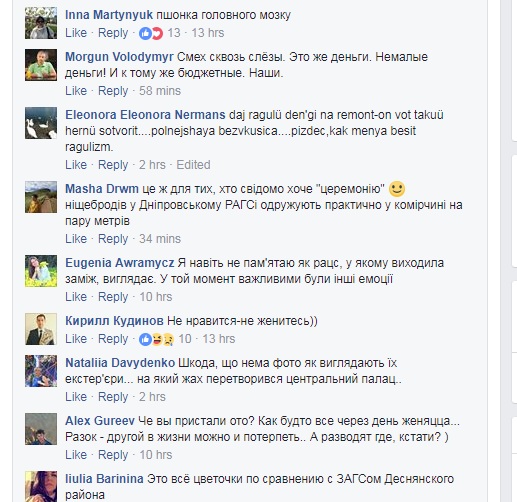The image size is (517, 502).
Task: Open the 58 mins timestamp on Morgun's comment
Action: 160,91
